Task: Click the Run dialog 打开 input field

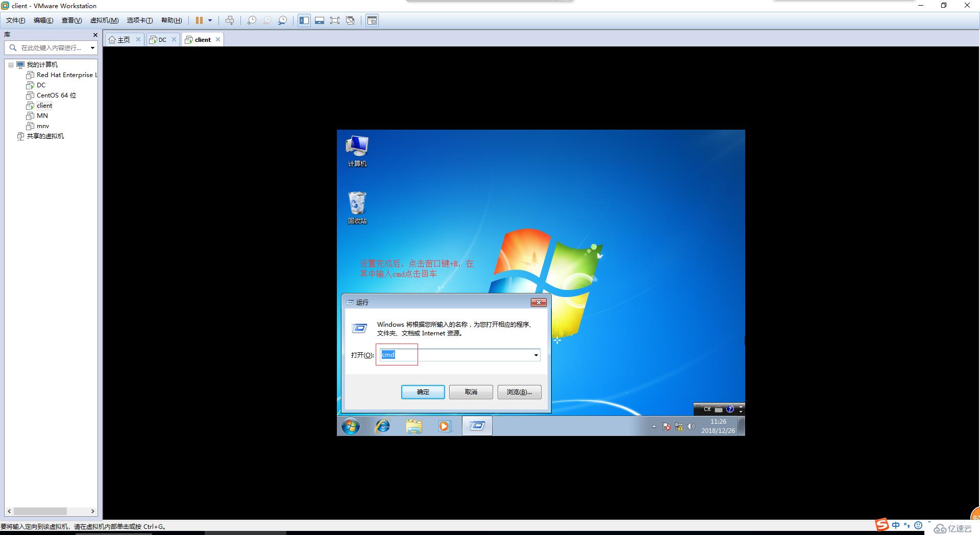Action: pyautogui.click(x=460, y=355)
